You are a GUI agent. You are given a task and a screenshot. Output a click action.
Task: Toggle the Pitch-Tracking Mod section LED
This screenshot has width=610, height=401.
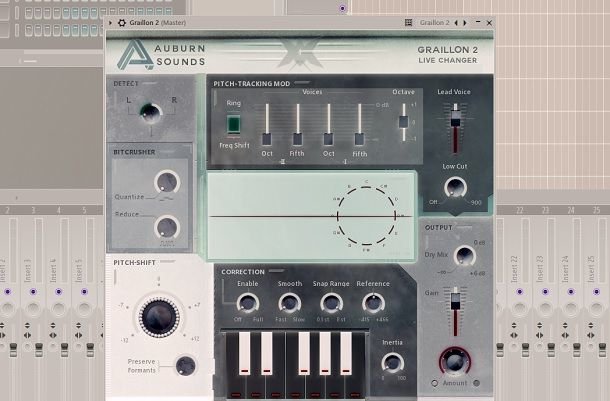point(302,82)
